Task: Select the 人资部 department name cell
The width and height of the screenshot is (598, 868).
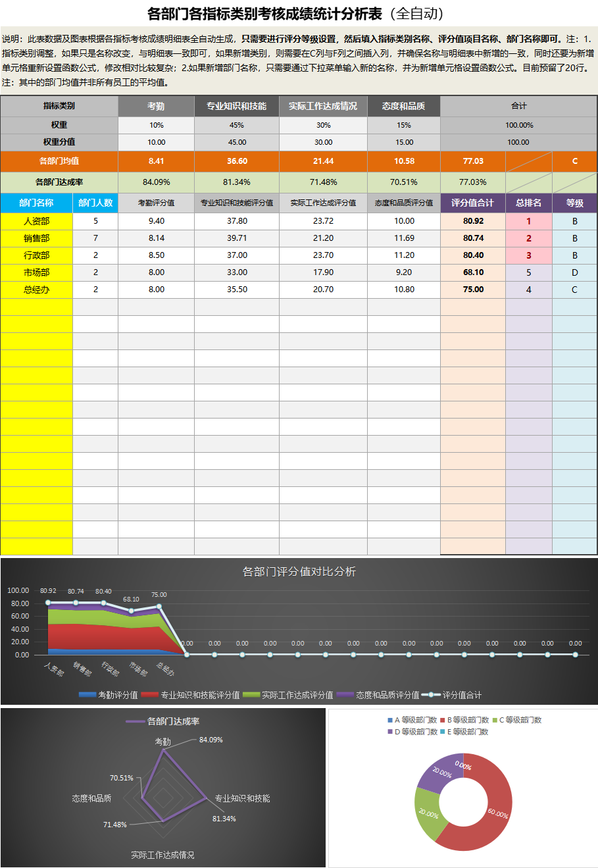Action: click(36, 221)
